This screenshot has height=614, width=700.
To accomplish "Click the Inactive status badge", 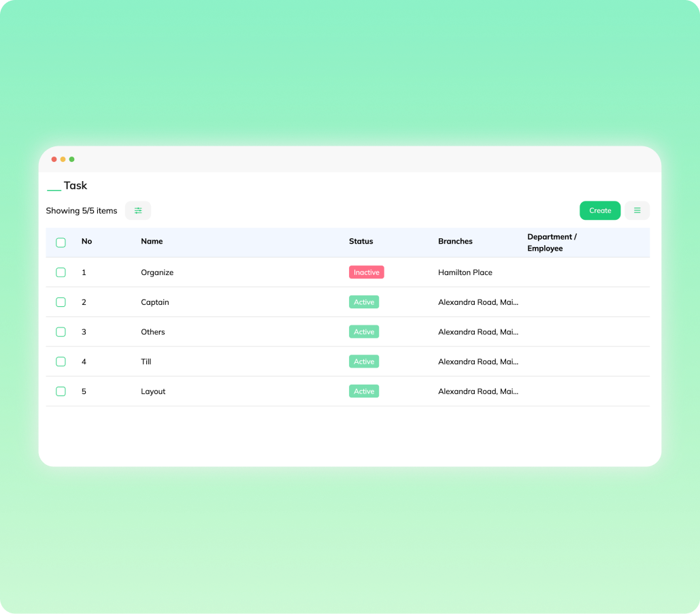I will (x=367, y=272).
